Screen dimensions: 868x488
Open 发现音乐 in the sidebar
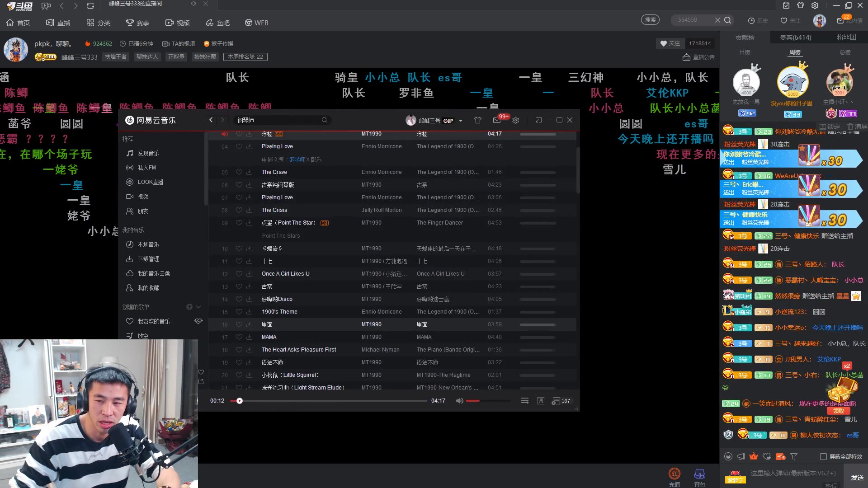[x=142, y=153]
